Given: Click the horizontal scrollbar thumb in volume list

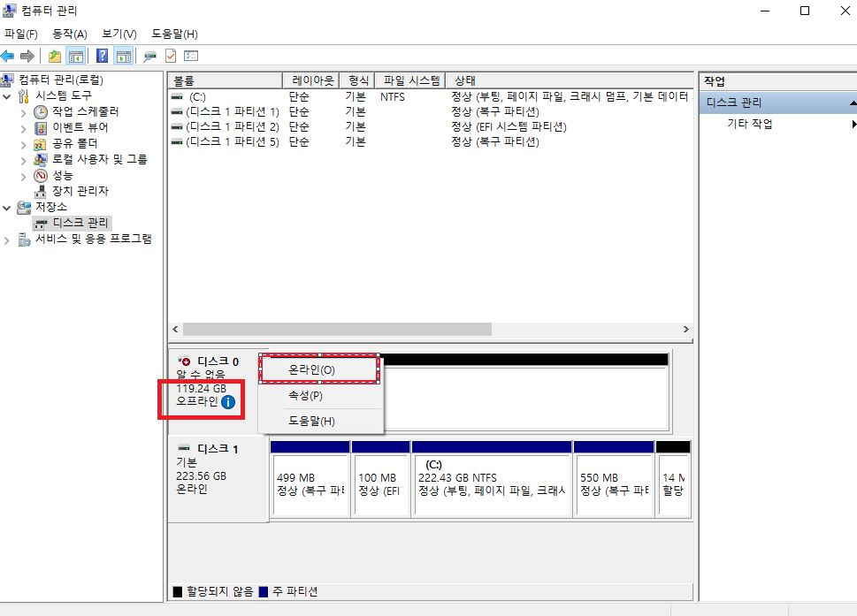Looking at the screenshot, I should 337,330.
